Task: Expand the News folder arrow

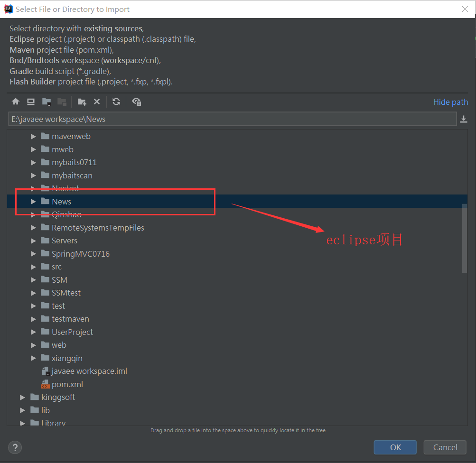Action: click(x=33, y=202)
